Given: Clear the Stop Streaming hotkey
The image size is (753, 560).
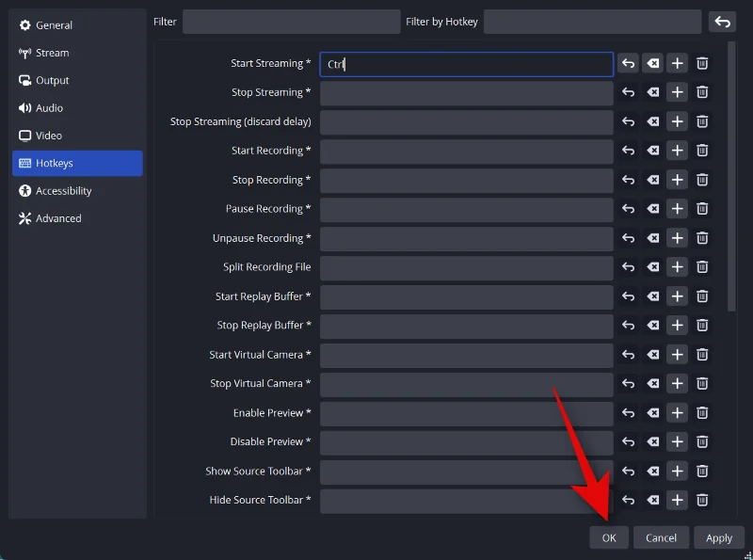Looking at the screenshot, I should (652, 92).
